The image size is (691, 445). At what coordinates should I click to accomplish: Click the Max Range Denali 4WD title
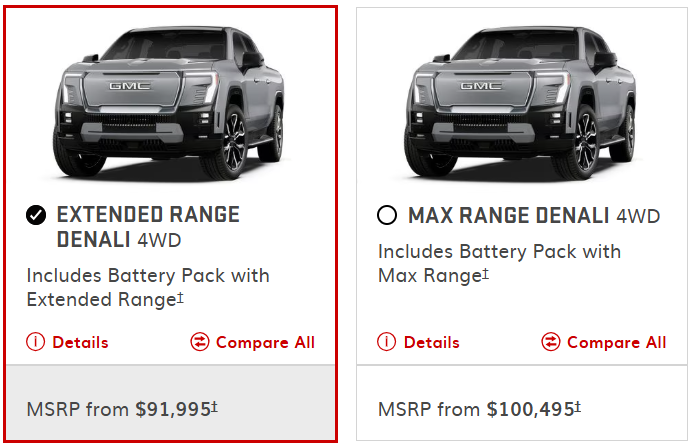[x=533, y=216]
